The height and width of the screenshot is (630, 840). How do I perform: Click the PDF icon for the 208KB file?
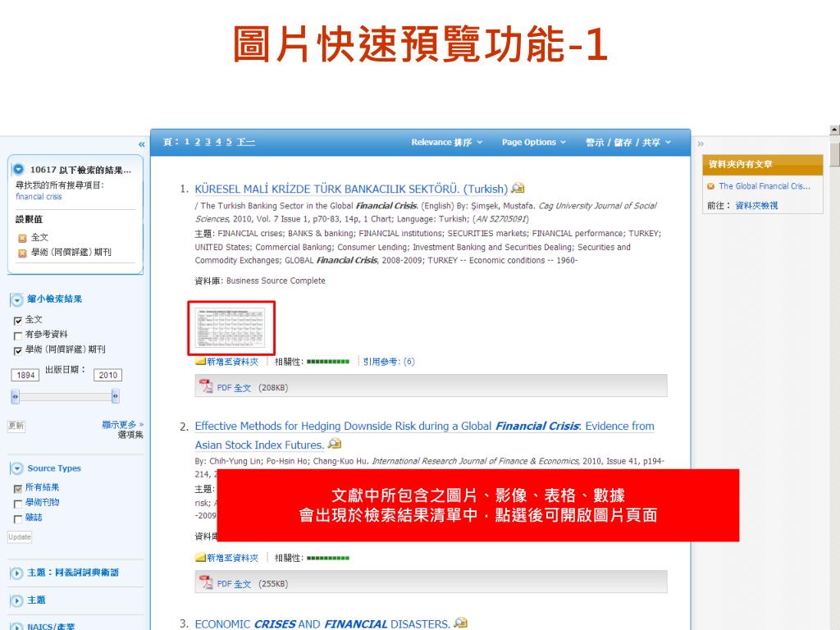[206, 386]
